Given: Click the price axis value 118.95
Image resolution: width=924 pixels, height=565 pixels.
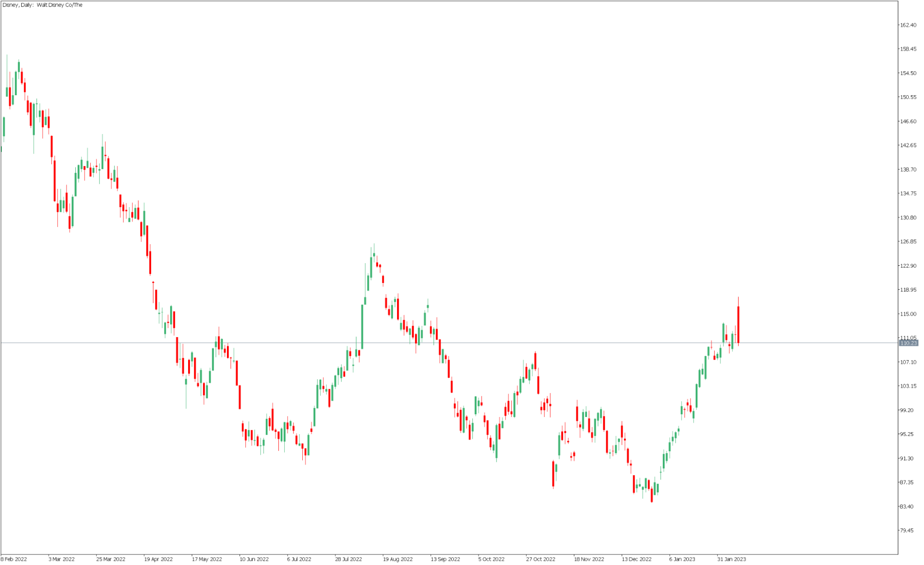Looking at the screenshot, I should 908,290.
